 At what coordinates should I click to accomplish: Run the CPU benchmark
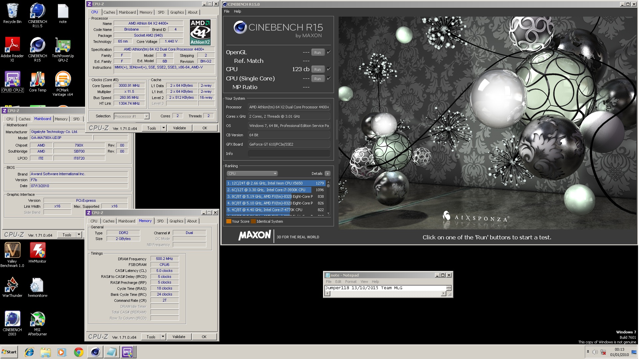tap(318, 69)
